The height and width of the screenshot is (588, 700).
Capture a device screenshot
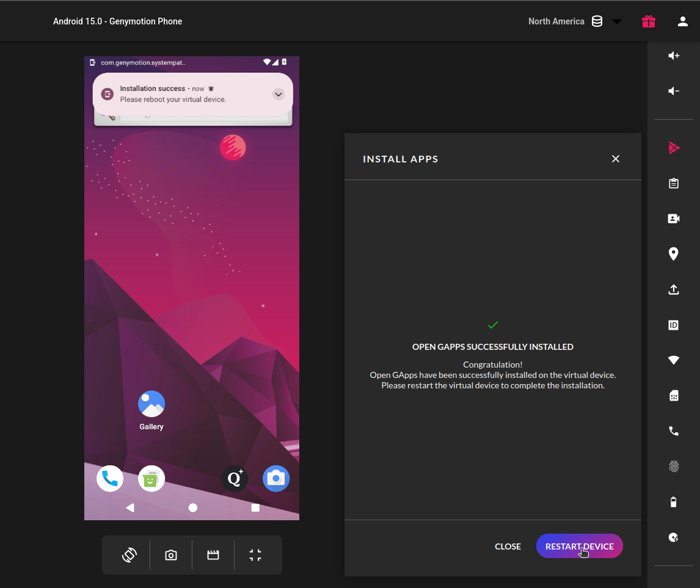point(170,554)
